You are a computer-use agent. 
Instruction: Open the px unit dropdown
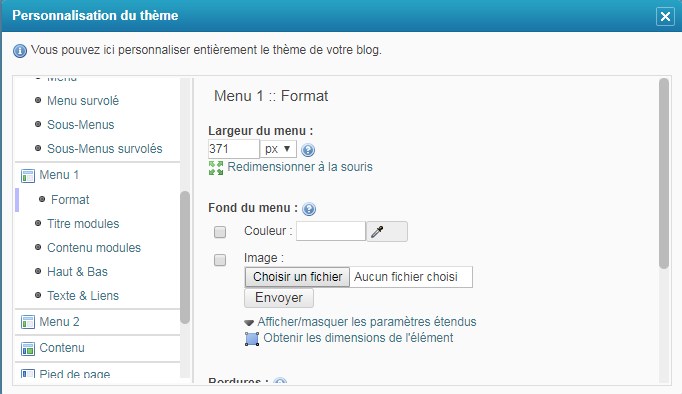click(278, 149)
